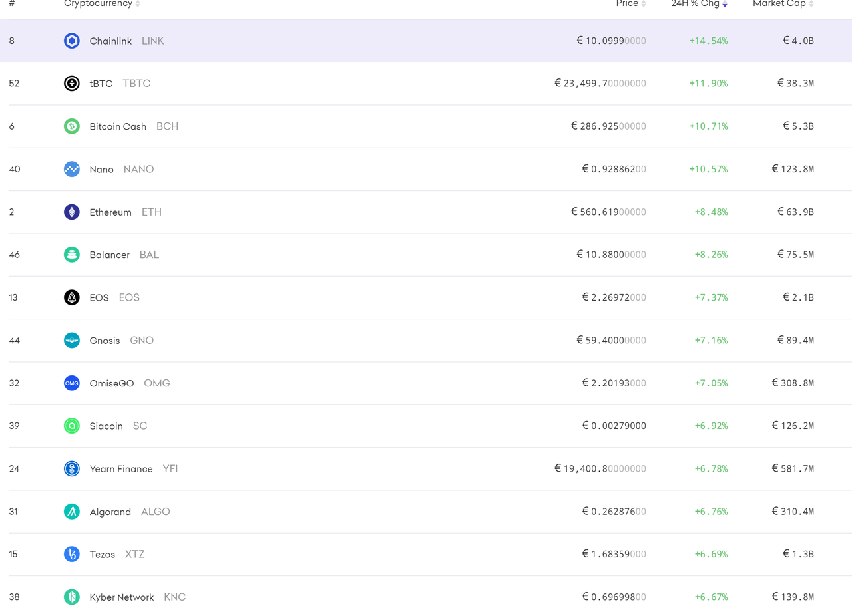Image resolution: width=852 pixels, height=616 pixels.
Task: Open the OmiseGO coin name link
Action: [112, 383]
